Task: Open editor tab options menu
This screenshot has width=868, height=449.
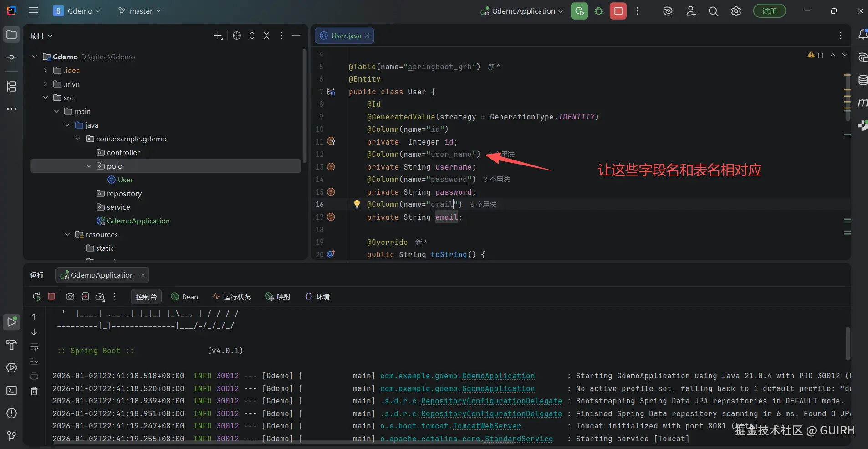Action: (x=841, y=36)
